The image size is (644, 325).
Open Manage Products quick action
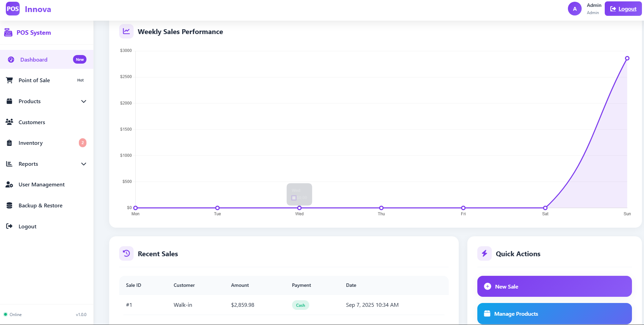click(x=554, y=314)
